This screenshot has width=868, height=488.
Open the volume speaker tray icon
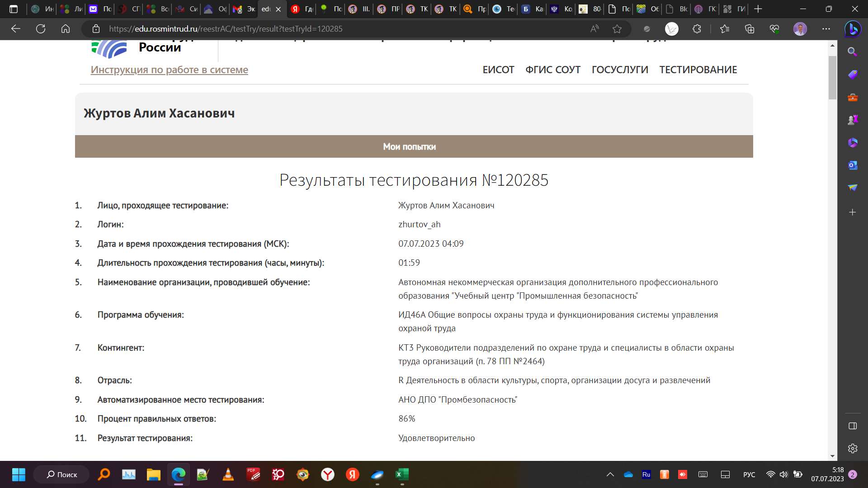(784, 474)
